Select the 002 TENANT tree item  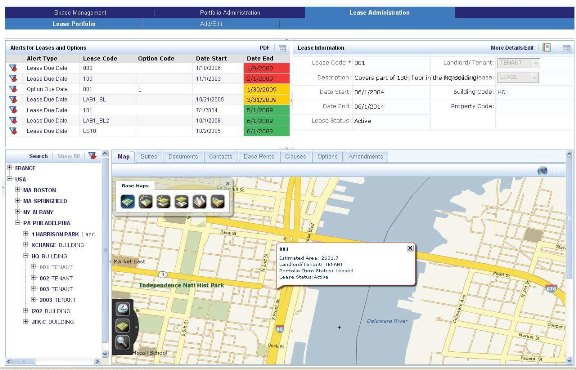(x=56, y=278)
